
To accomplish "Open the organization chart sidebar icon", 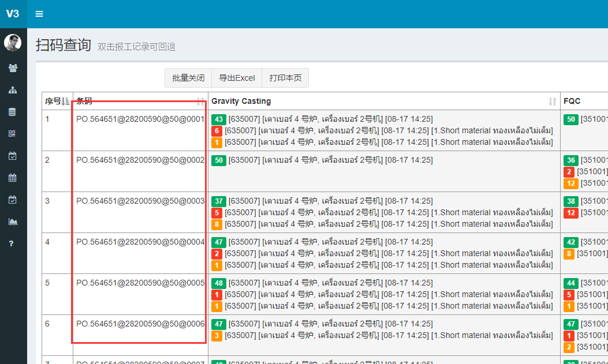I will 13,90.
